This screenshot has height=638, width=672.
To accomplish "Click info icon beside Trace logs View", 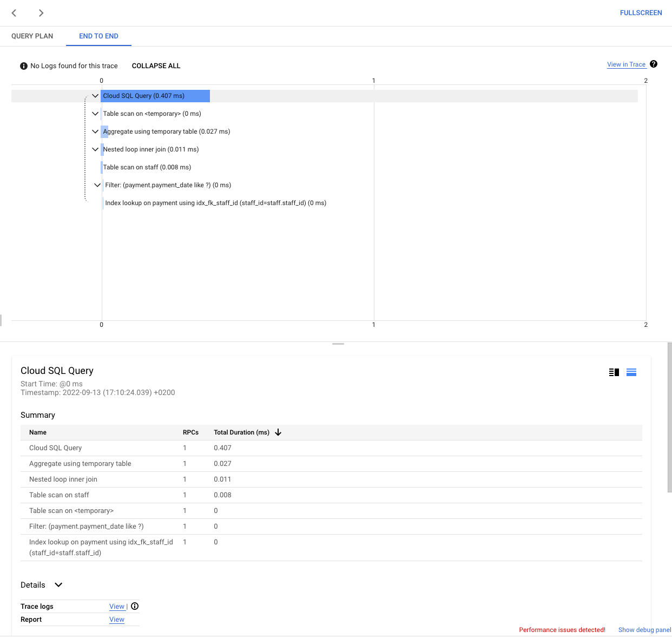I will pos(135,607).
